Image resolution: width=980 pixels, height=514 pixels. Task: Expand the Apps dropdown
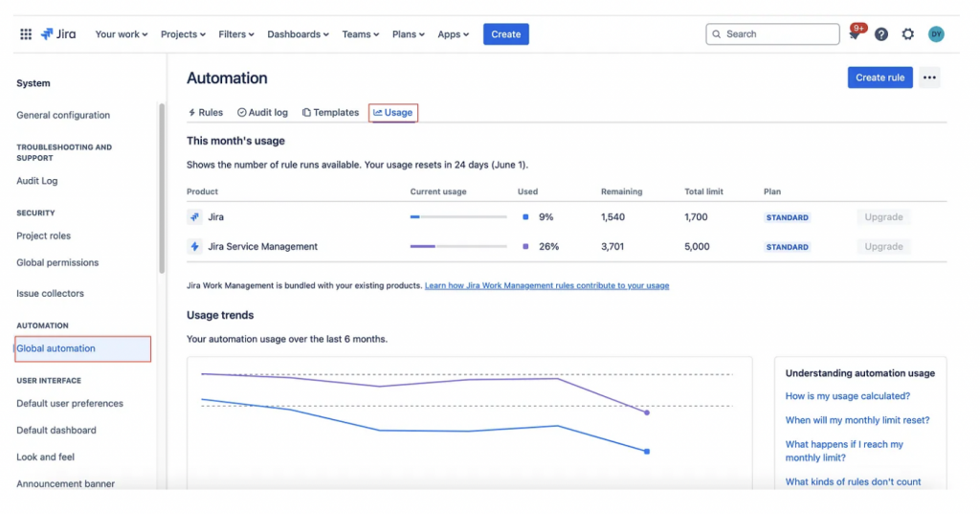pos(453,34)
